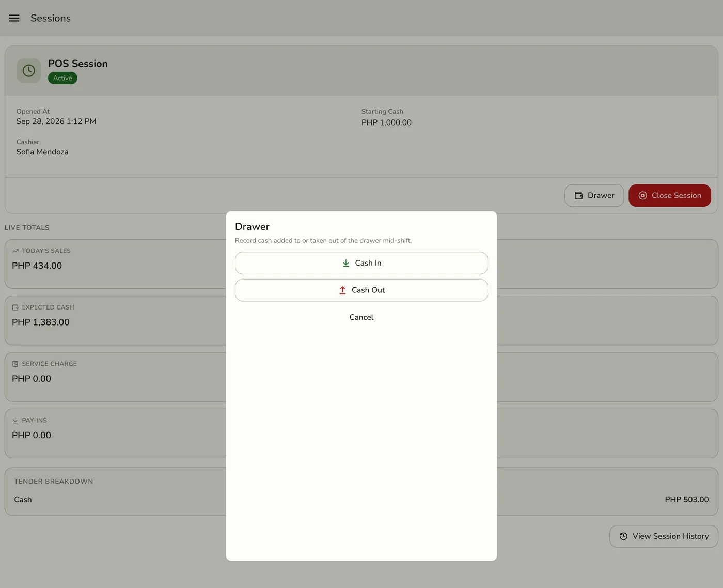This screenshot has width=723, height=588.
Task: Click the Expected Cash wallet icon
Action: click(15, 307)
